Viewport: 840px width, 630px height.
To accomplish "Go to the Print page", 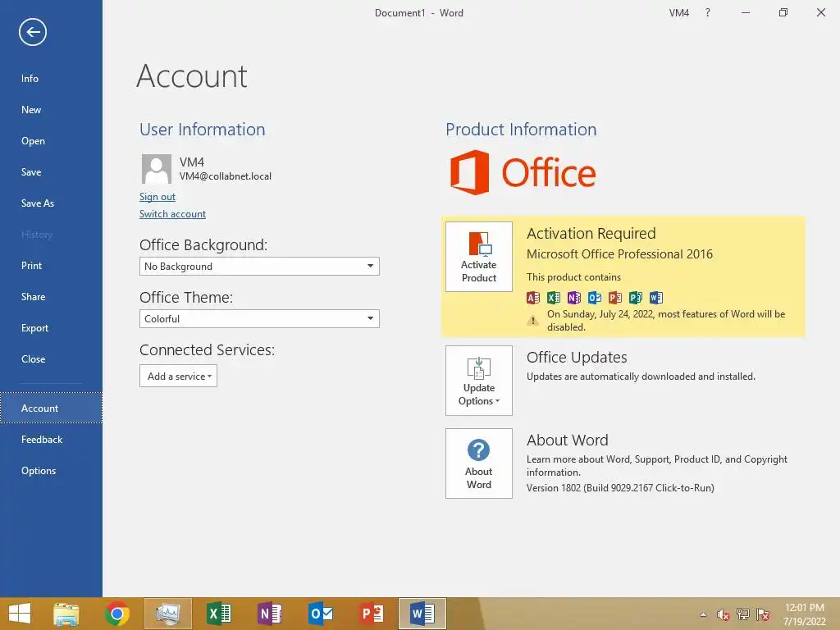I will coord(32,266).
